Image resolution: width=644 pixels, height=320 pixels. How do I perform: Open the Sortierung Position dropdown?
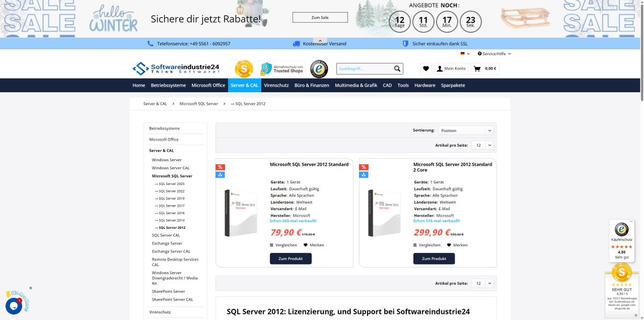pyautogui.click(x=465, y=130)
